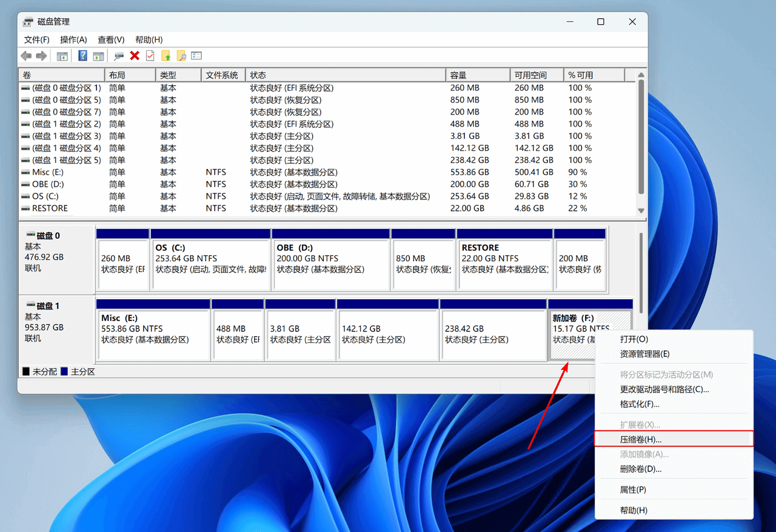Open the 操作(A) menu
The image size is (776, 532).
pos(73,39)
